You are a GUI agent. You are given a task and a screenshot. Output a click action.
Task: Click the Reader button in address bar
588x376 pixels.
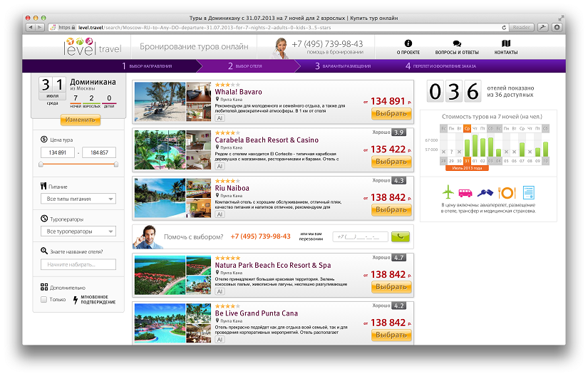click(x=522, y=27)
